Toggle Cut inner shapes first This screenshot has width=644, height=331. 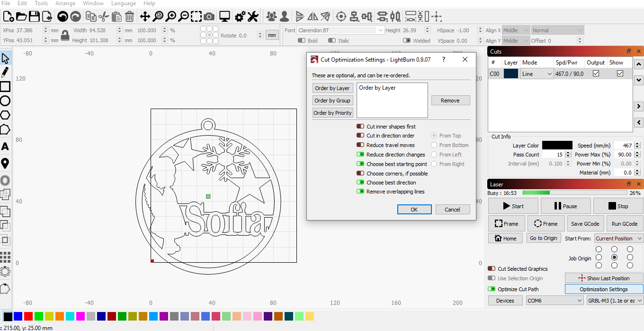tap(360, 127)
